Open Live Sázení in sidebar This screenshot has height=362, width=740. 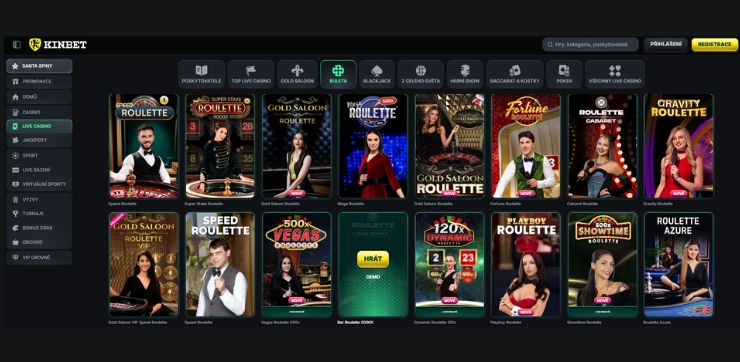pos(39,169)
